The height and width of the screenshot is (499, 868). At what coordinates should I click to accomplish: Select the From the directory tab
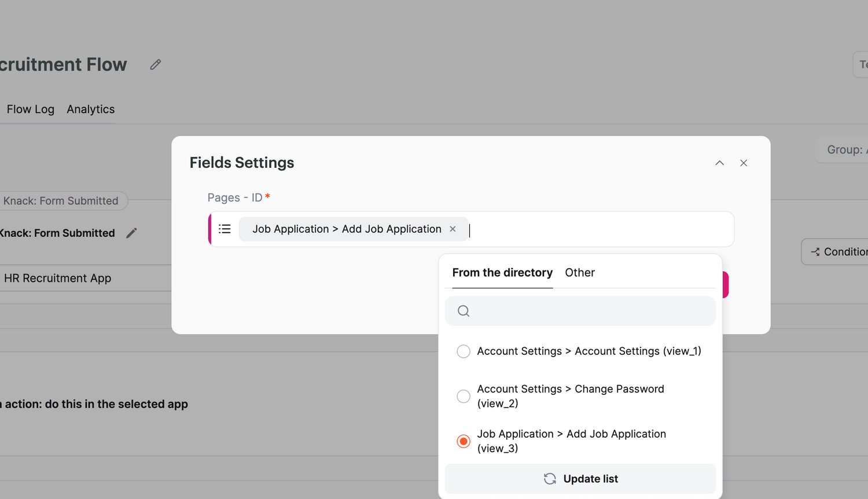click(x=502, y=273)
